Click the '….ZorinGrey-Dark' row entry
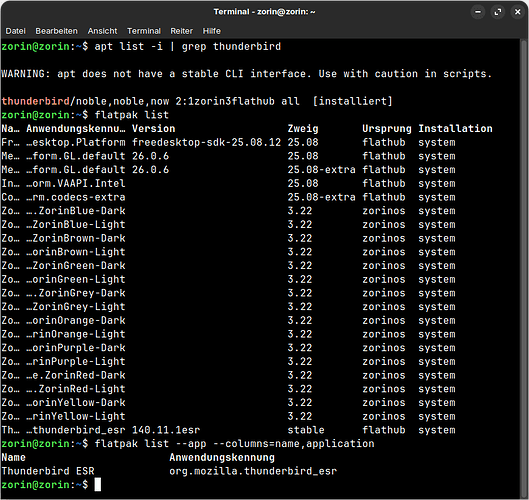 [76, 293]
